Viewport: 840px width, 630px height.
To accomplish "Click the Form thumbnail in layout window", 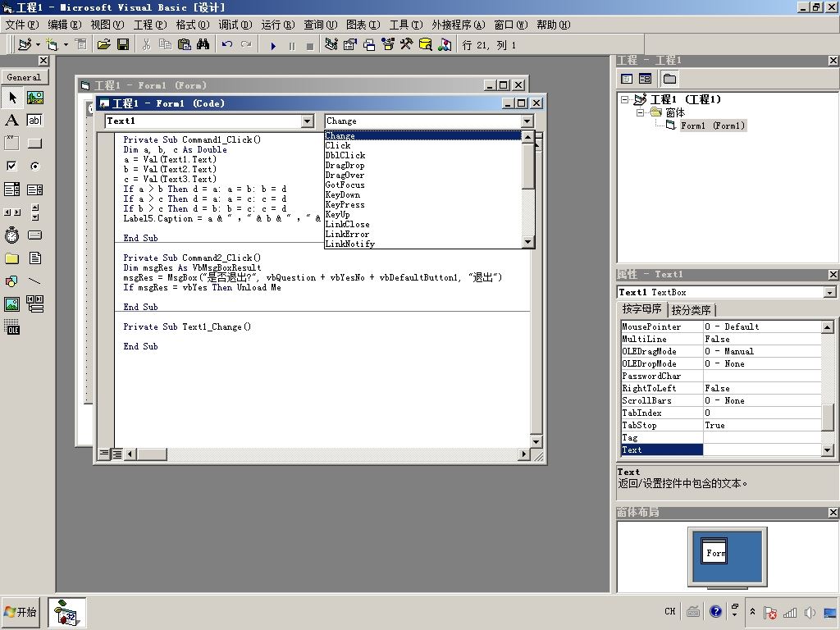I will [714, 550].
